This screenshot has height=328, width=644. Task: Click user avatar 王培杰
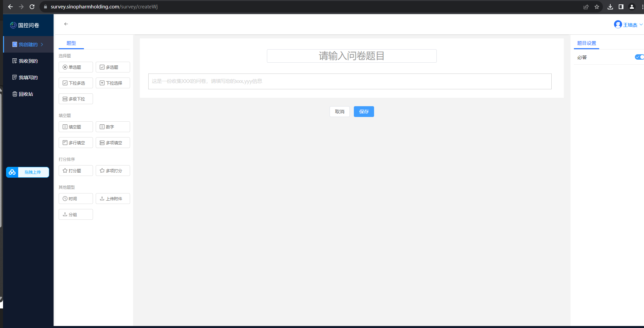618,25
